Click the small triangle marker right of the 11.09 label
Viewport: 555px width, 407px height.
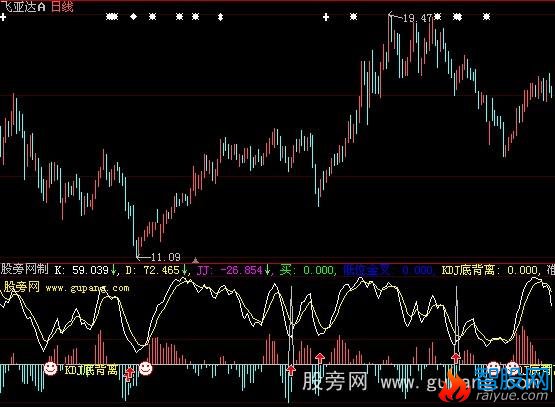coord(195,260)
